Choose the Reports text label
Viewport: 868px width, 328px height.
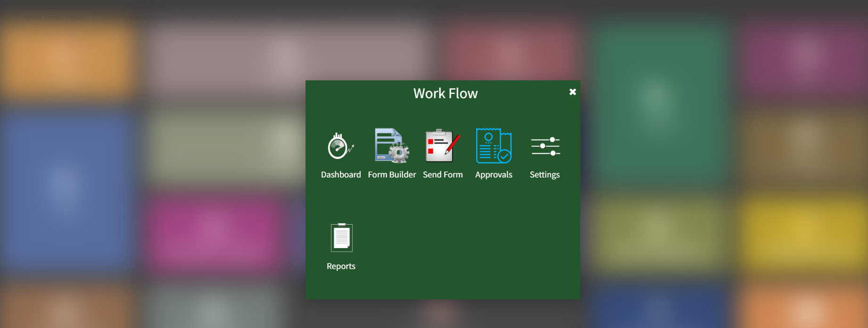(341, 266)
